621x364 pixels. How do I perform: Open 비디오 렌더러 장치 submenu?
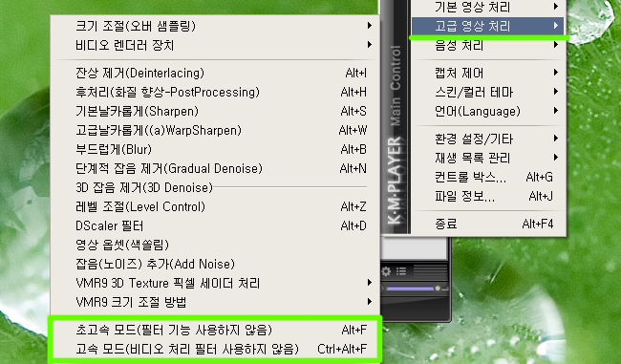[215, 45]
